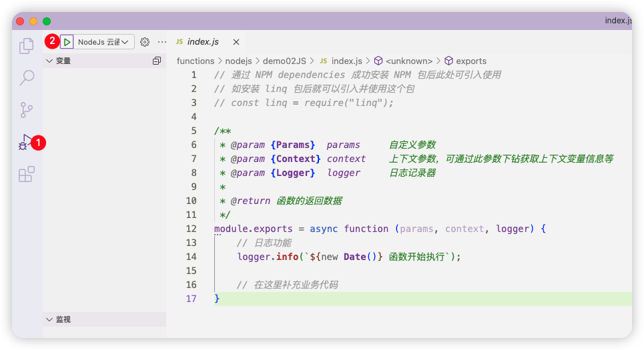Click '{Params}' type in JSDoc
Viewport: 644px width, 350px height.
click(292, 145)
